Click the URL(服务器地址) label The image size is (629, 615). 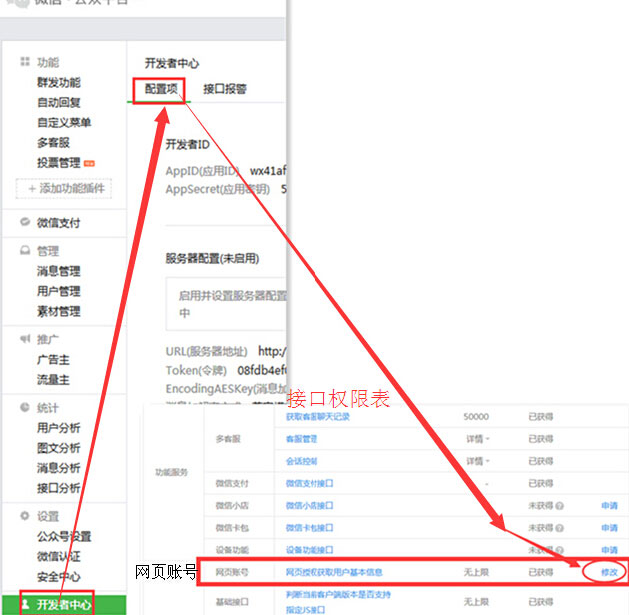pos(207,351)
